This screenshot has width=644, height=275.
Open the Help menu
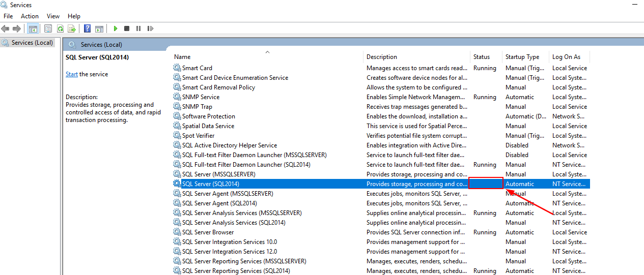point(74,16)
